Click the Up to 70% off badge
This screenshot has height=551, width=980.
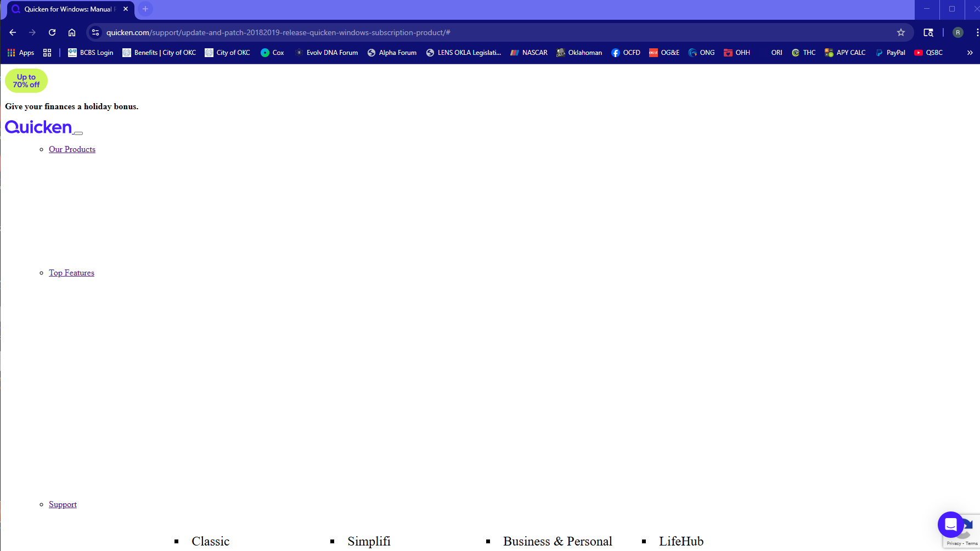(x=26, y=81)
